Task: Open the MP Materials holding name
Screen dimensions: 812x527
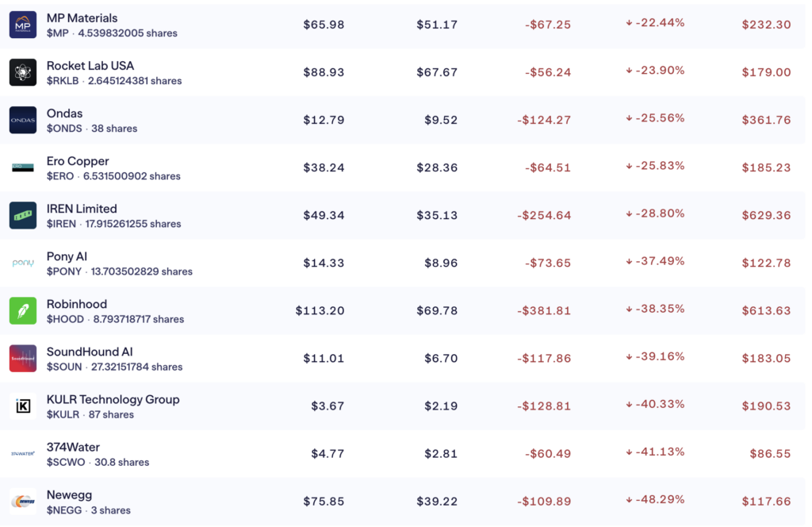Action: pos(82,17)
